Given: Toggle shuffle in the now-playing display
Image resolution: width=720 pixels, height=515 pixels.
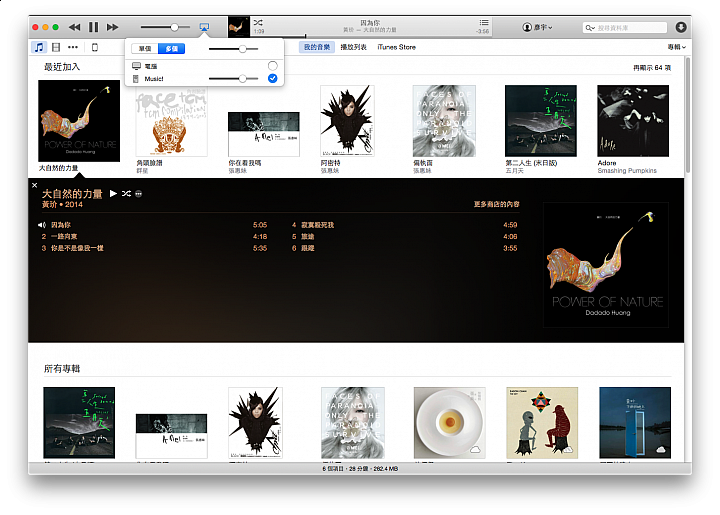Looking at the screenshot, I should [x=258, y=22].
